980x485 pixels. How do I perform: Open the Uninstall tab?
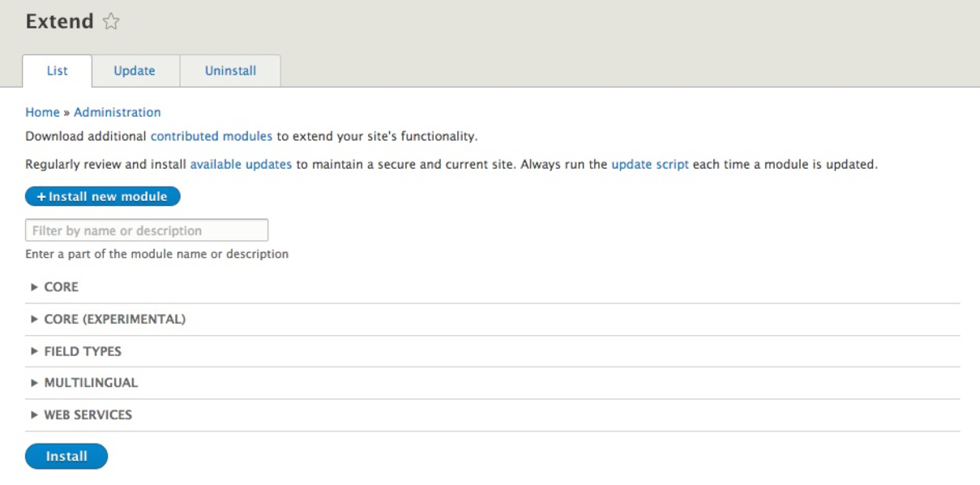[230, 71]
